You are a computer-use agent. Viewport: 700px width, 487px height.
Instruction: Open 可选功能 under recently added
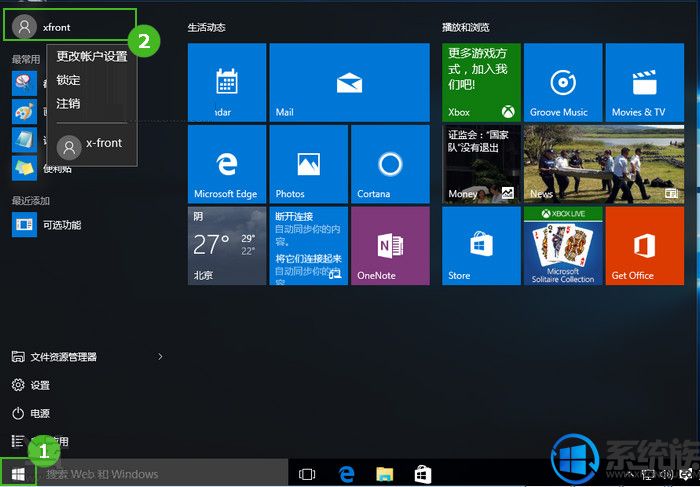47,225
